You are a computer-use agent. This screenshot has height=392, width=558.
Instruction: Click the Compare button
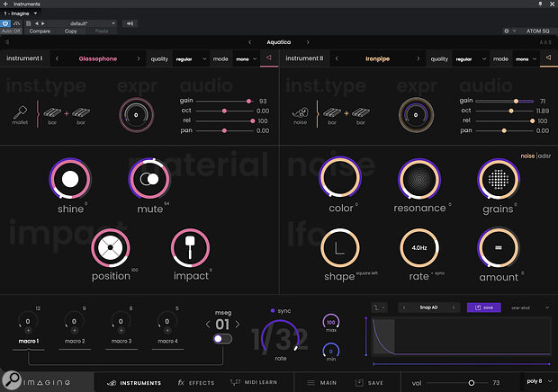pyautogui.click(x=40, y=31)
